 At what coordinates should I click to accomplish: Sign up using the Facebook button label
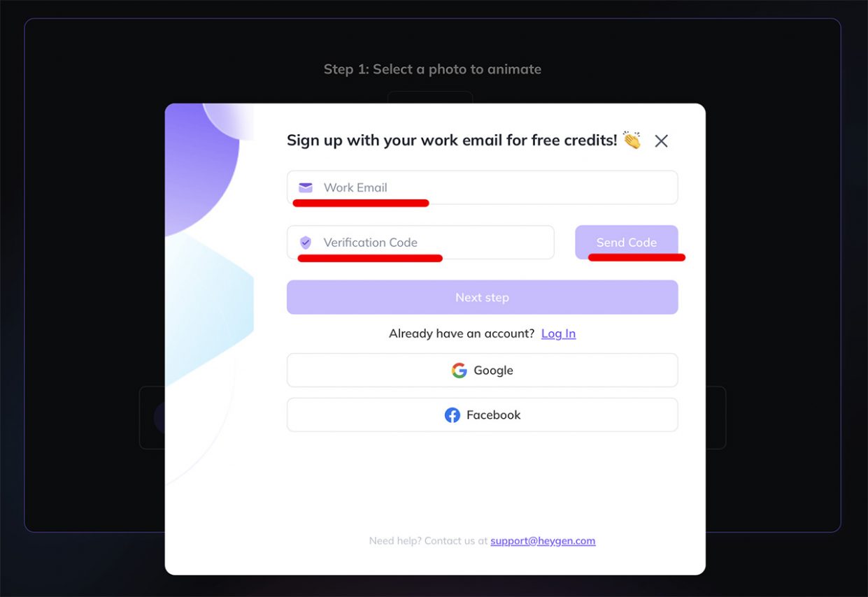(x=493, y=415)
